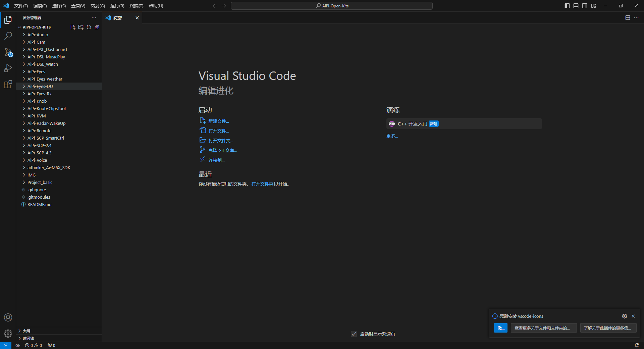Open the 查看(V) menu

[78, 6]
